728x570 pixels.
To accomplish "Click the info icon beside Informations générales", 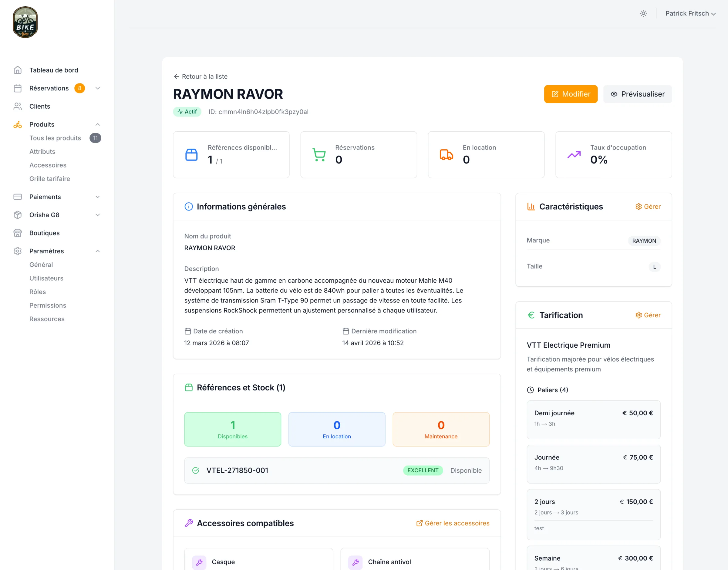I will pyautogui.click(x=188, y=207).
